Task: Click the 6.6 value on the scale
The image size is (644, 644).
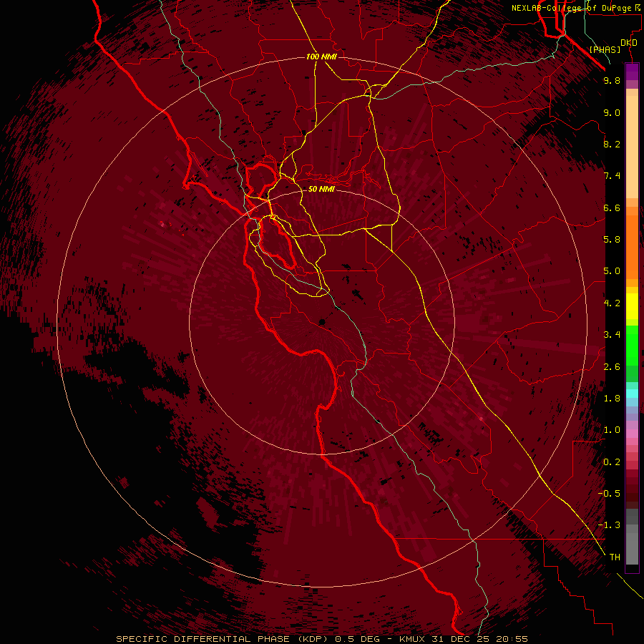Action: click(x=612, y=208)
